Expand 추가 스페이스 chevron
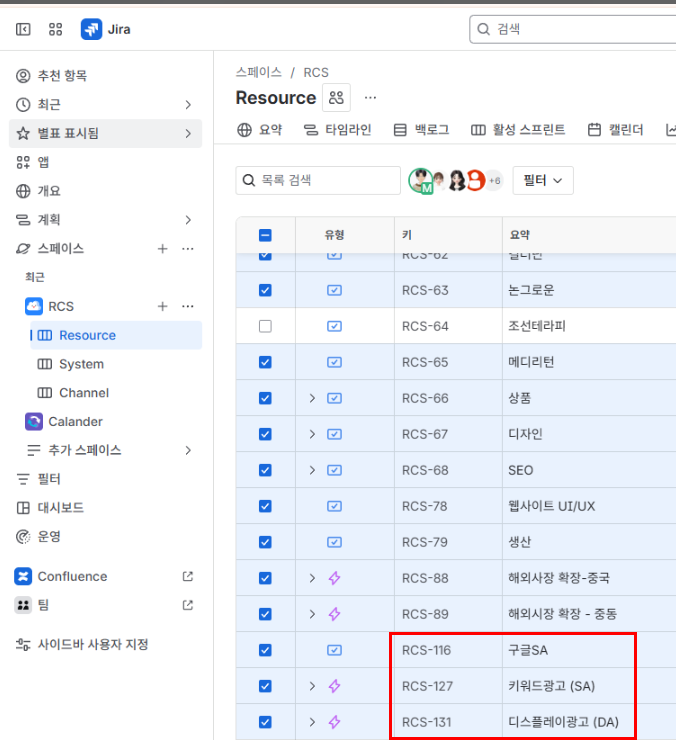 188,450
